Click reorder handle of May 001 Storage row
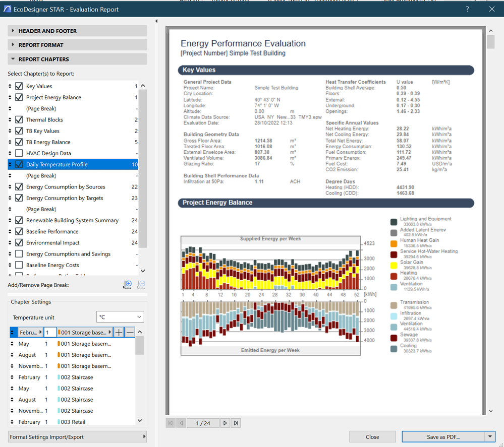 tap(12, 344)
